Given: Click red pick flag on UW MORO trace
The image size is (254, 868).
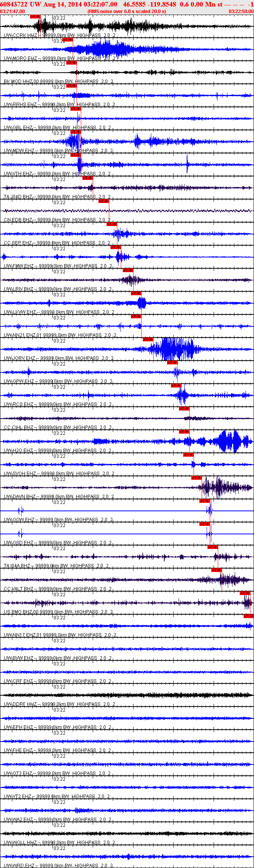Looking at the screenshot, I should [x=67, y=40].
